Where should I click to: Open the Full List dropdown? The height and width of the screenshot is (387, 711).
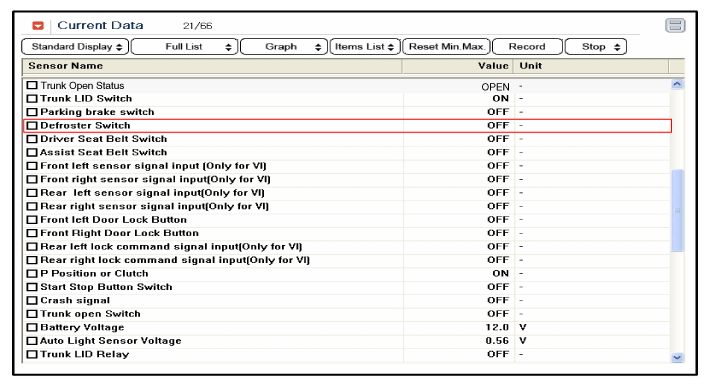[185, 47]
